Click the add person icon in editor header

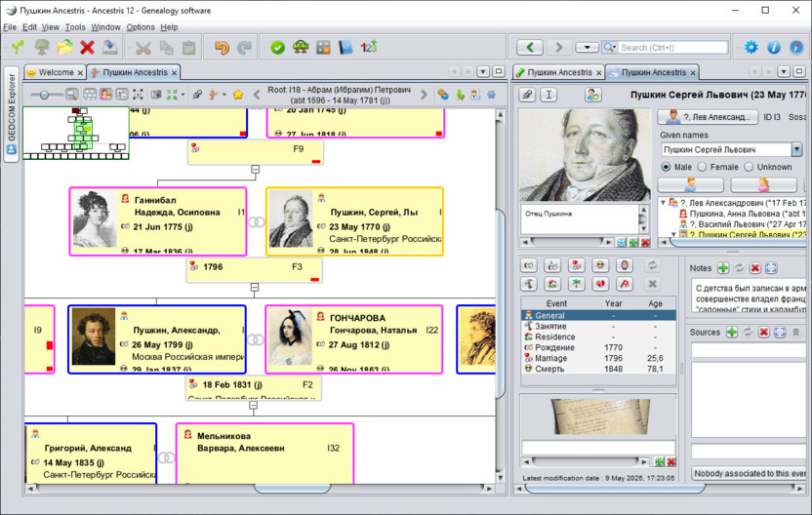592,95
